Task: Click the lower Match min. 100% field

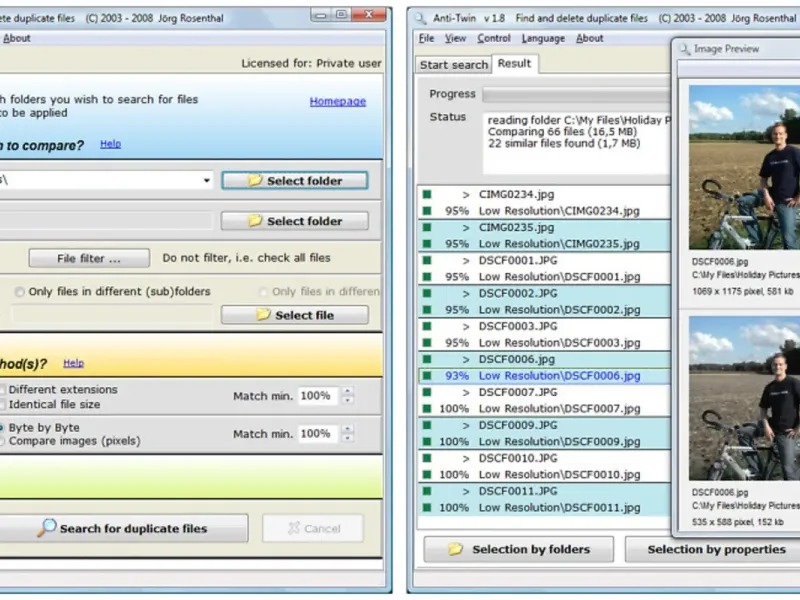Action: point(318,434)
